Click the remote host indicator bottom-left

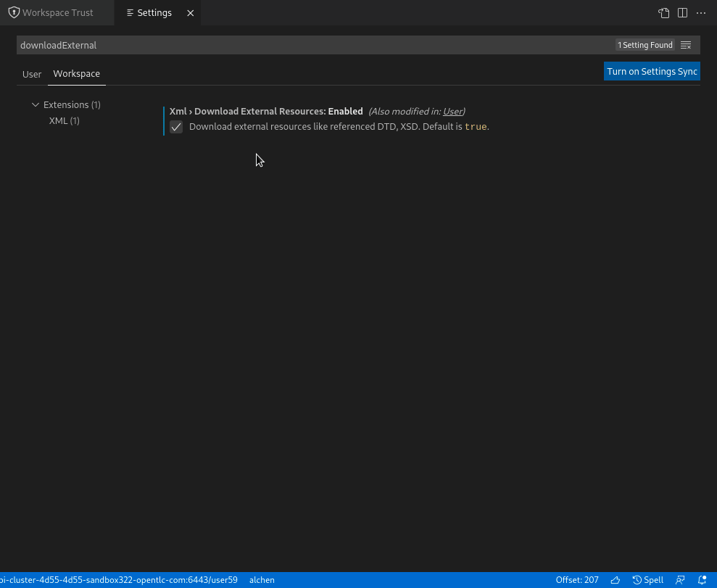[120, 580]
